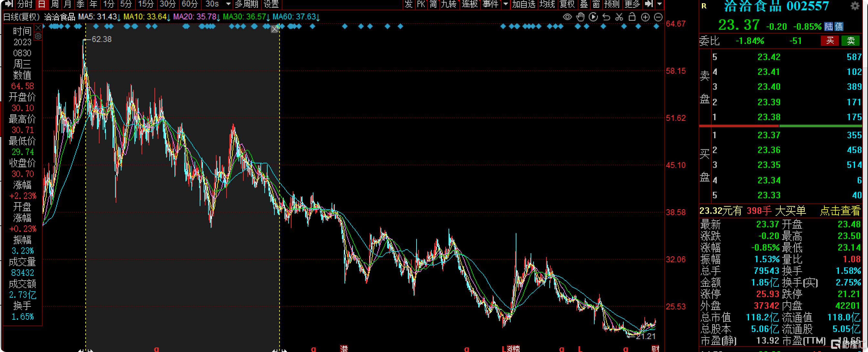Click the 叠 overlay button

click(584, 4)
